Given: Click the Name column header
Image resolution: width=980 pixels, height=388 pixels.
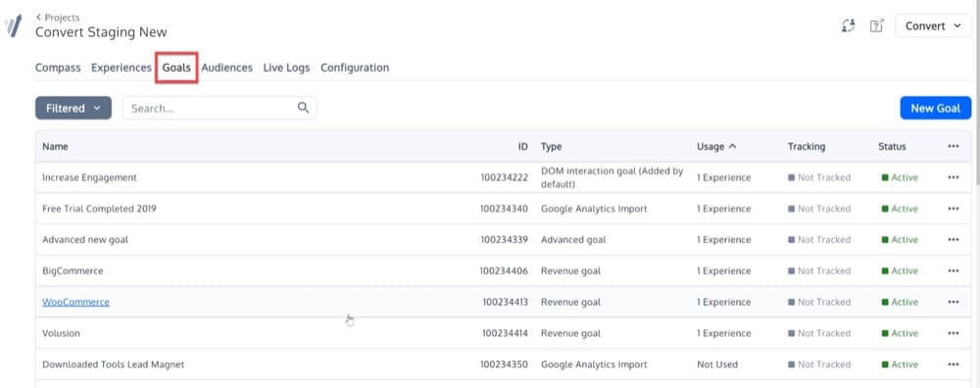Looking at the screenshot, I should (55, 146).
